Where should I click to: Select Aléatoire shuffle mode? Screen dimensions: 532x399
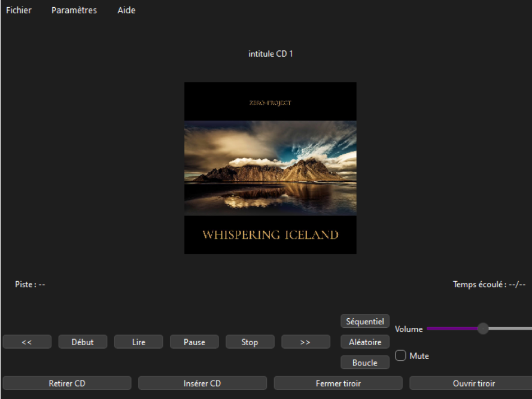[365, 342]
